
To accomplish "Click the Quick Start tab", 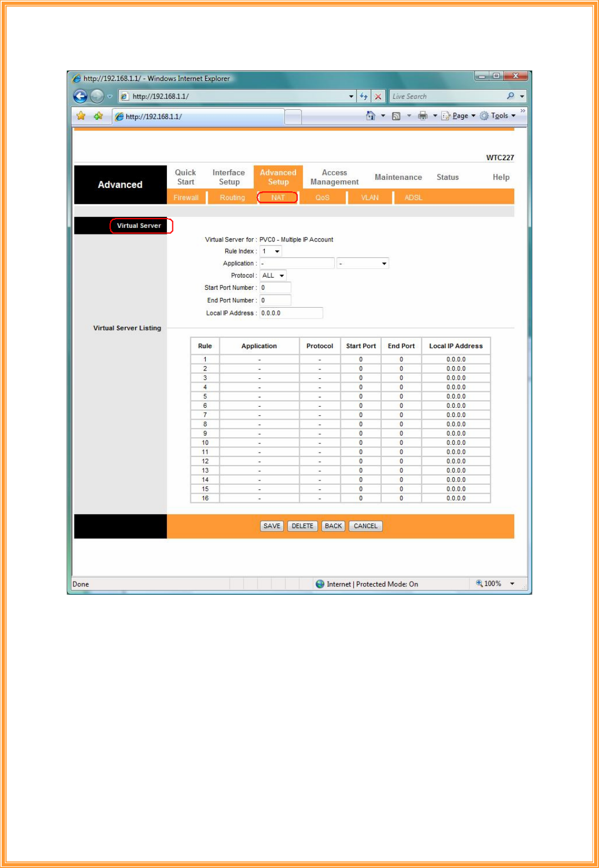I will 185,177.
